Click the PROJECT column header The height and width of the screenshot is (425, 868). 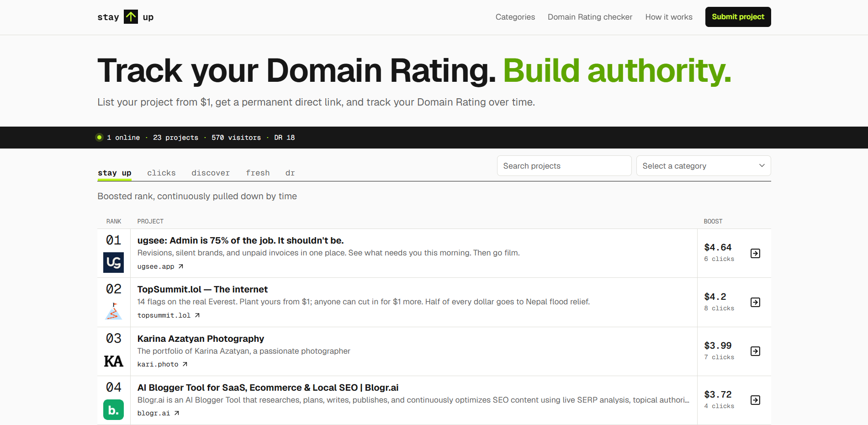pyautogui.click(x=150, y=221)
